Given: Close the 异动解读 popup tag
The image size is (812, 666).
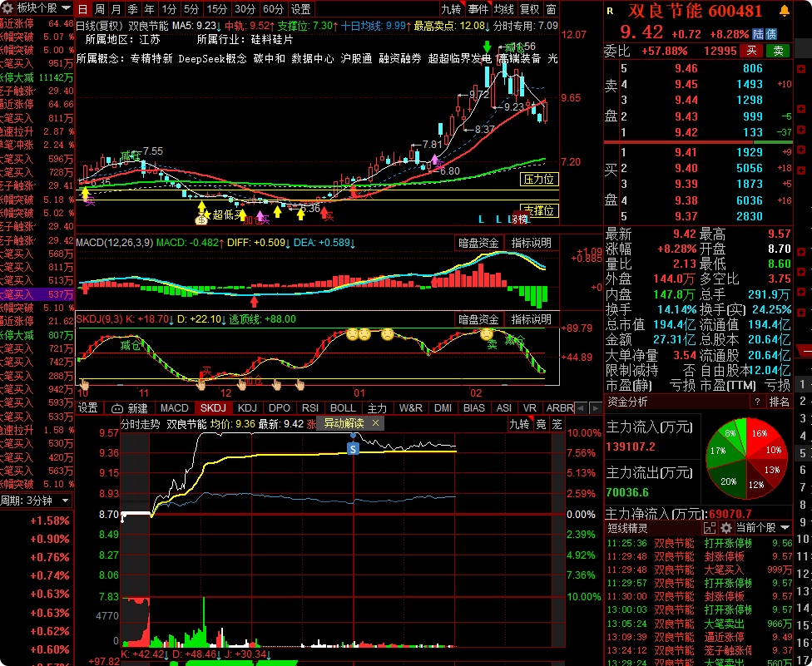Looking at the screenshot, I should point(375,423).
